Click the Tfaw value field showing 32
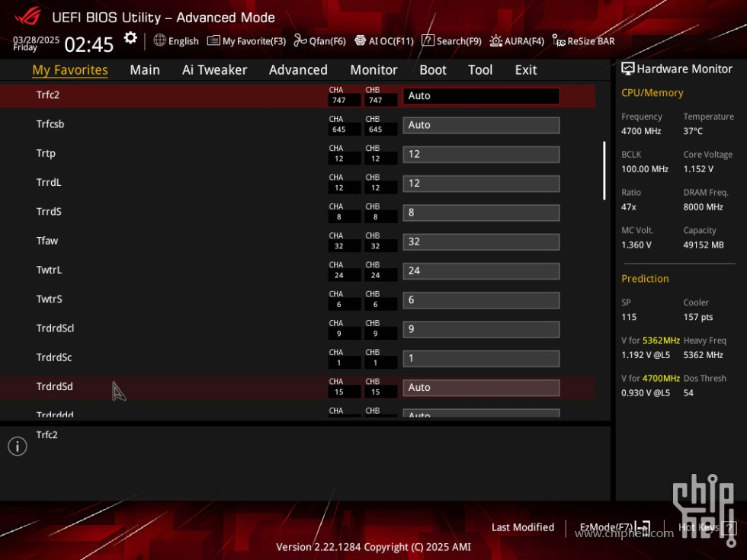 coord(481,242)
